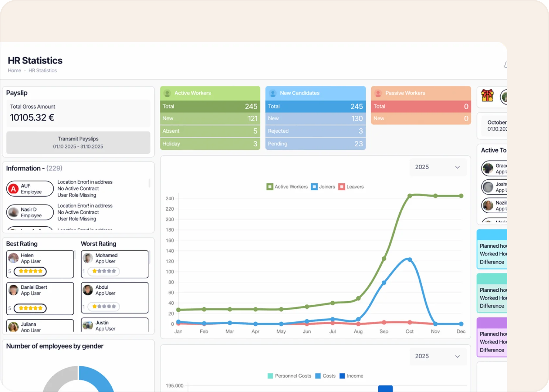The width and height of the screenshot is (549, 392).
Task: Click the red AUF avatar icon
Action: (x=13, y=189)
